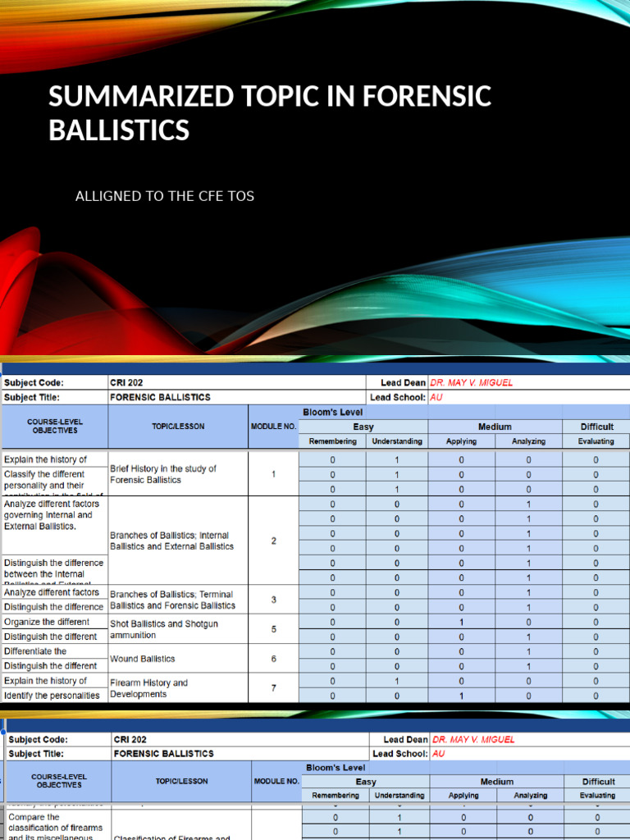The width and height of the screenshot is (630, 840).
Task: Select the "Organize the different" objective cell
Action: click(55, 622)
